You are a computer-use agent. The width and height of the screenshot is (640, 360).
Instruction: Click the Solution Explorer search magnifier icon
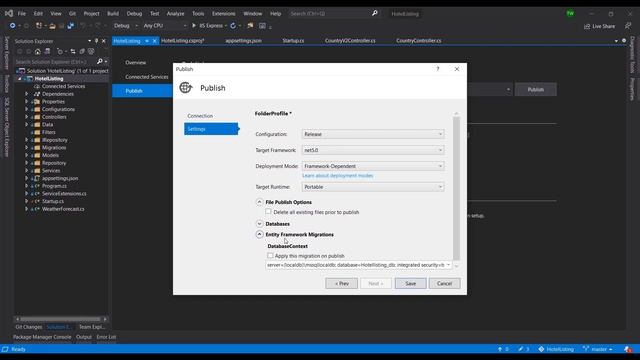tap(100, 62)
